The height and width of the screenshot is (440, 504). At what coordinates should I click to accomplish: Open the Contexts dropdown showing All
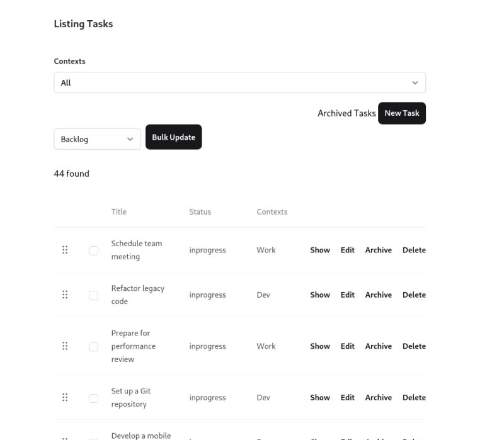(240, 82)
